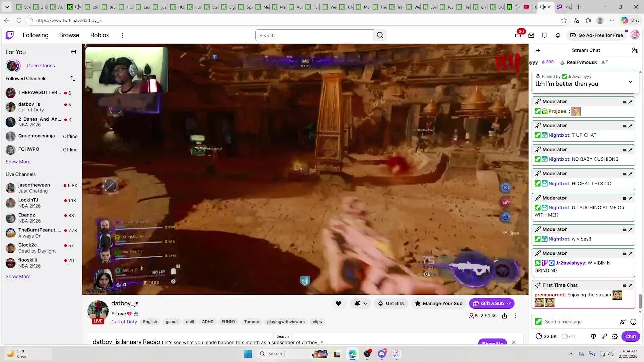Open Roblox nav item
The width and height of the screenshot is (644, 362).
pyautogui.click(x=100, y=35)
